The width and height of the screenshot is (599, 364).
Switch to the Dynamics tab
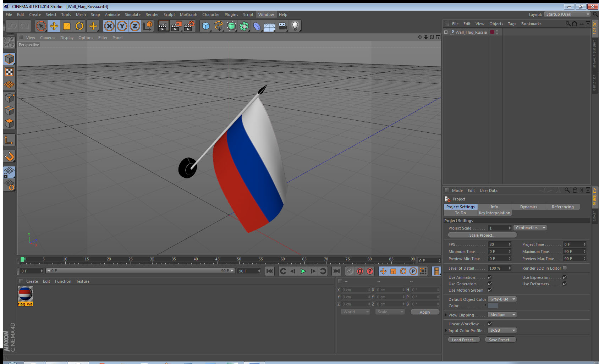(x=528, y=207)
